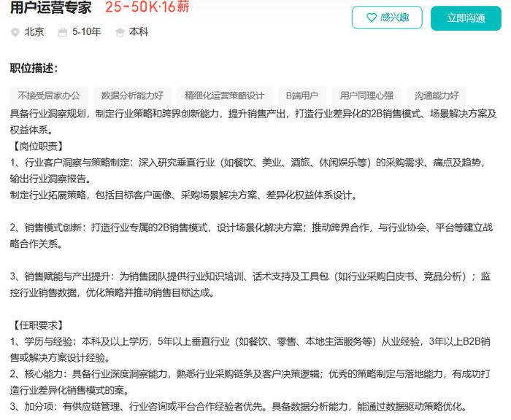Select the 精细化运营策略设计 tag
Image resolution: width=511 pixels, height=420 pixels.
(x=225, y=96)
